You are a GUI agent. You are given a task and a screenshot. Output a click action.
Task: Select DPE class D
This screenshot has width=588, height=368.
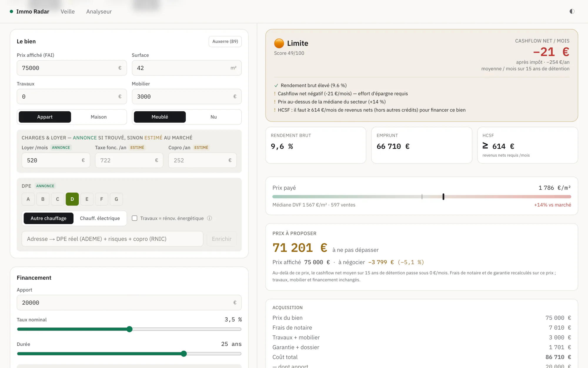pos(72,199)
